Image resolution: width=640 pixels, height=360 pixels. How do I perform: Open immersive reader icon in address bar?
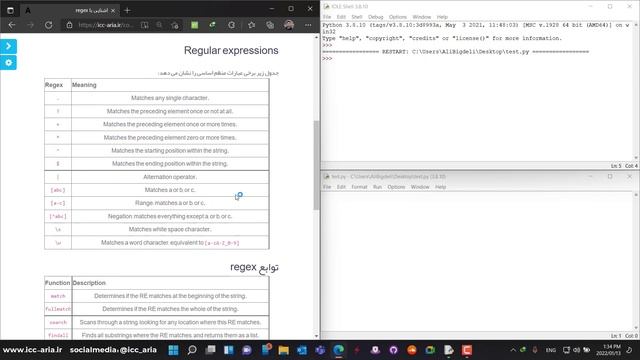point(144,25)
